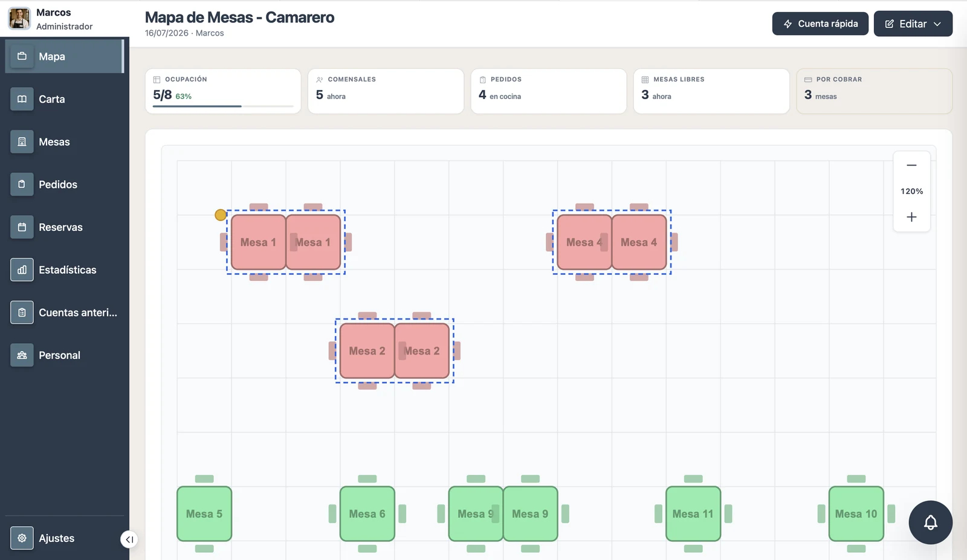The height and width of the screenshot is (560, 967).
Task: Open Cuentas anteriores receipt icon
Action: pyautogui.click(x=22, y=312)
